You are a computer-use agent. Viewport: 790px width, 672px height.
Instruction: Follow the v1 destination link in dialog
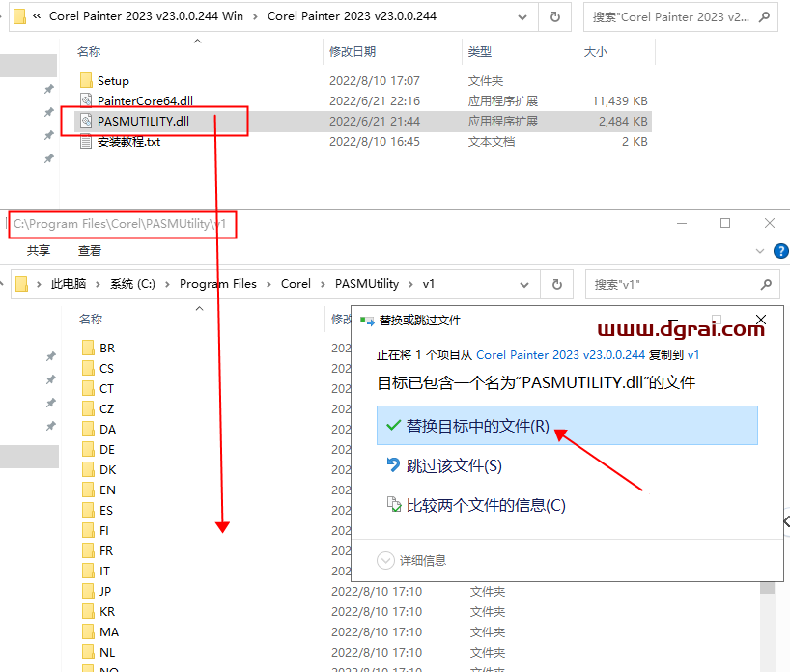(693, 355)
